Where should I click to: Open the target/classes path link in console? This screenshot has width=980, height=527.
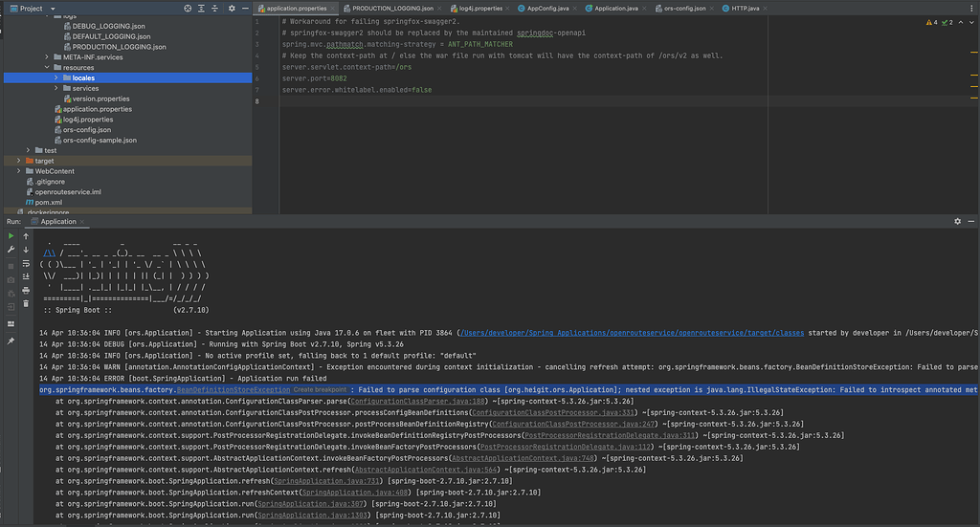coord(632,334)
